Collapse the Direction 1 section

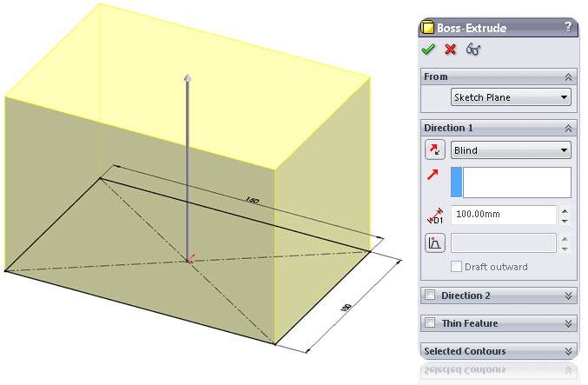[569, 129]
